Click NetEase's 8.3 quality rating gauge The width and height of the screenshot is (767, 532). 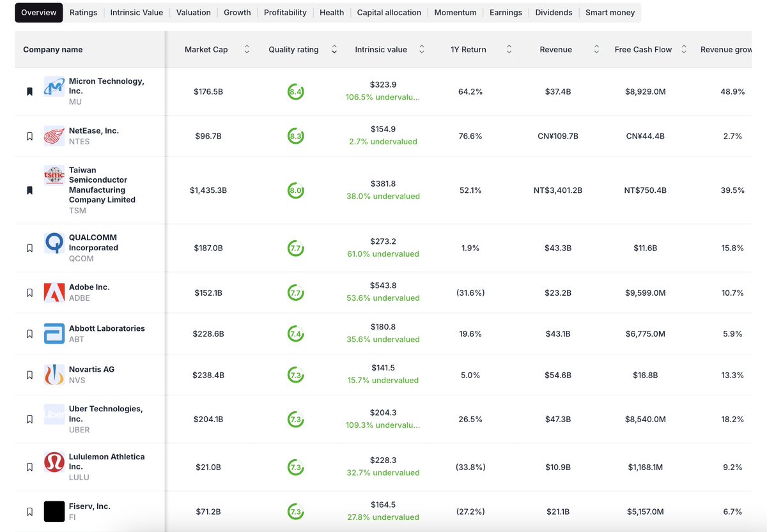pyautogui.click(x=295, y=136)
